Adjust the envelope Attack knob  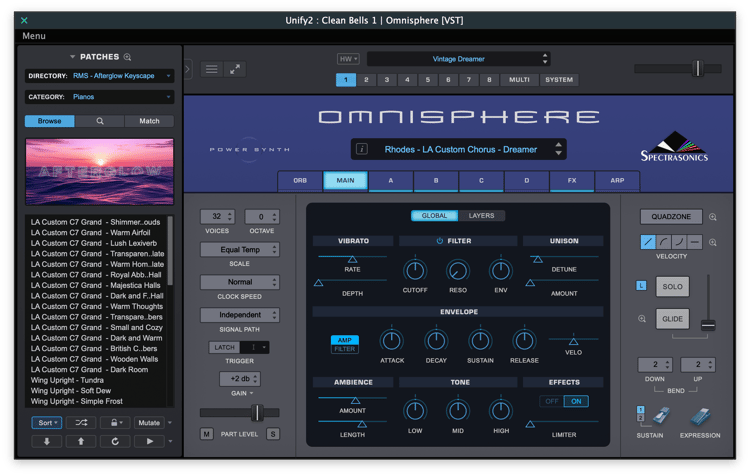pos(392,341)
